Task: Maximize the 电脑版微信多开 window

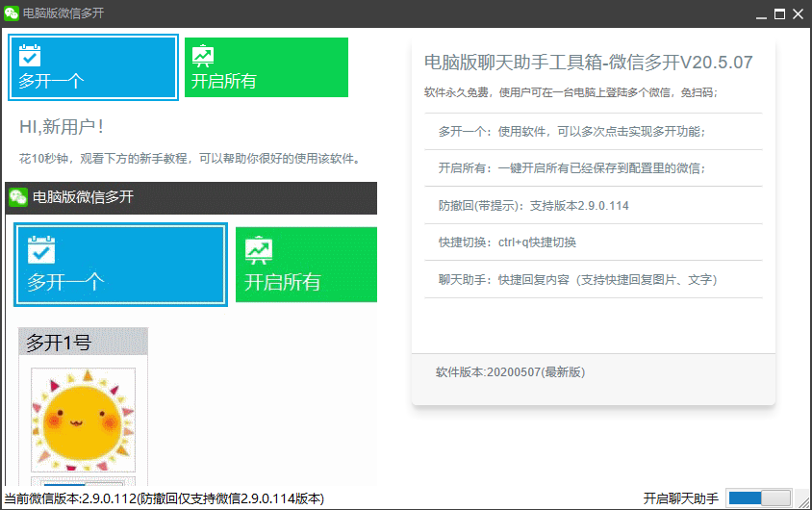Action: (x=780, y=13)
